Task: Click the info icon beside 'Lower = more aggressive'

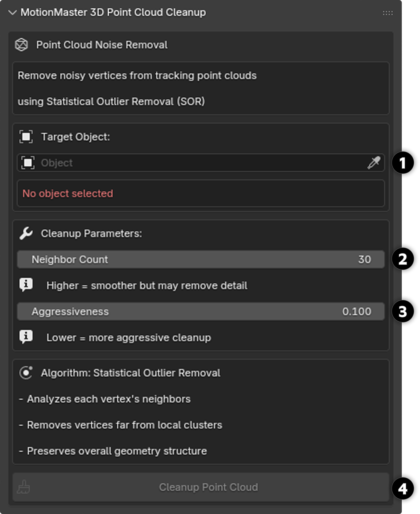Action: pos(26,337)
